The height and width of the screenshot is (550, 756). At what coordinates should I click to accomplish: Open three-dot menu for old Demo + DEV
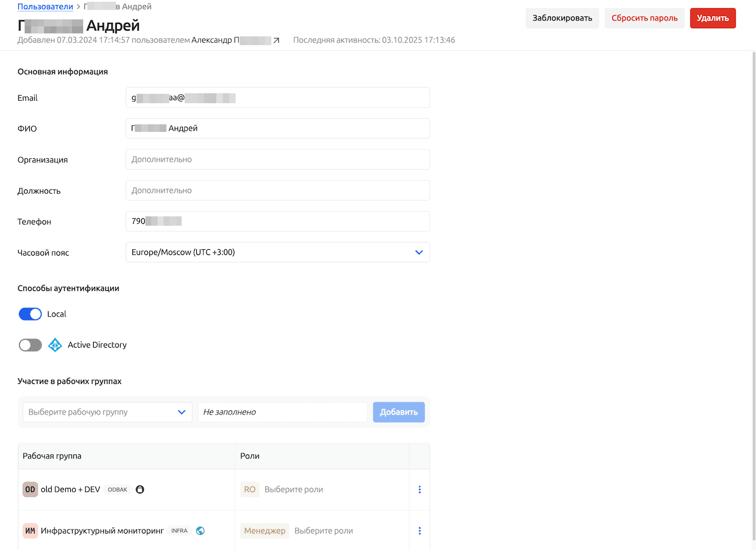pos(420,490)
